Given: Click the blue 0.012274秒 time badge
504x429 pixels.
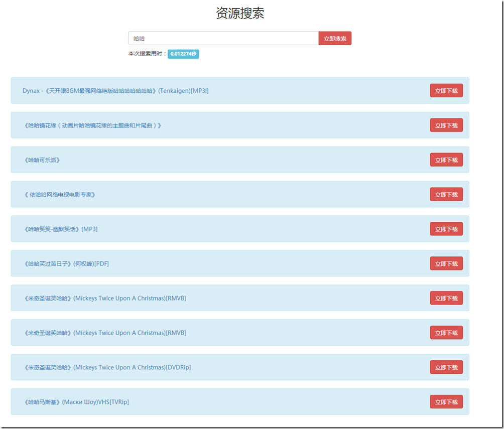Looking at the screenshot, I should pyautogui.click(x=183, y=54).
